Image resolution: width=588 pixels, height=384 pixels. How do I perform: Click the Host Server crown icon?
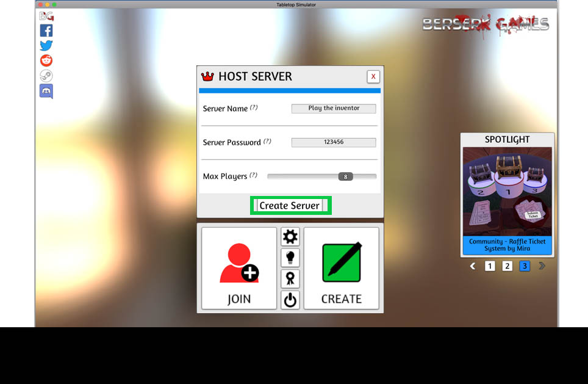point(207,76)
